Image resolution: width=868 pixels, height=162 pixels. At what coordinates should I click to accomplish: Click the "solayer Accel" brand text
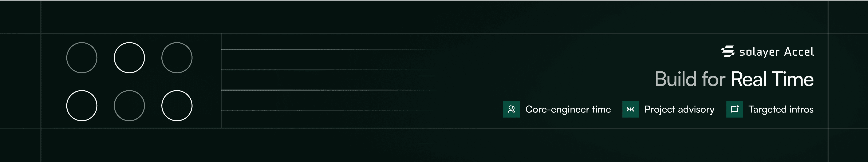pos(777,52)
